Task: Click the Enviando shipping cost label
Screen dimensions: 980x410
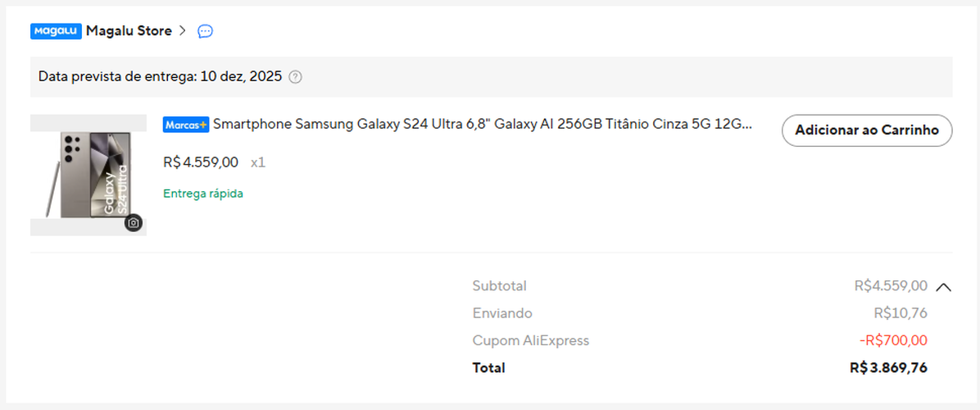Action: pyautogui.click(x=502, y=313)
